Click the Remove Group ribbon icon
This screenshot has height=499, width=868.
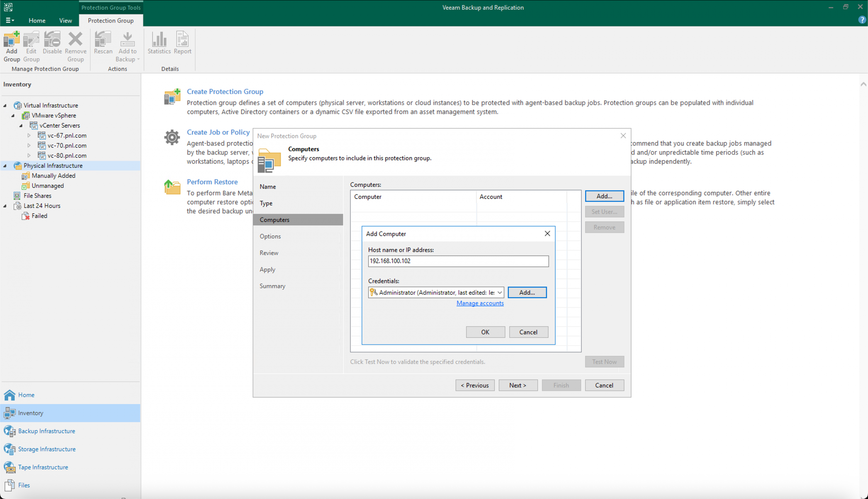coord(76,47)
